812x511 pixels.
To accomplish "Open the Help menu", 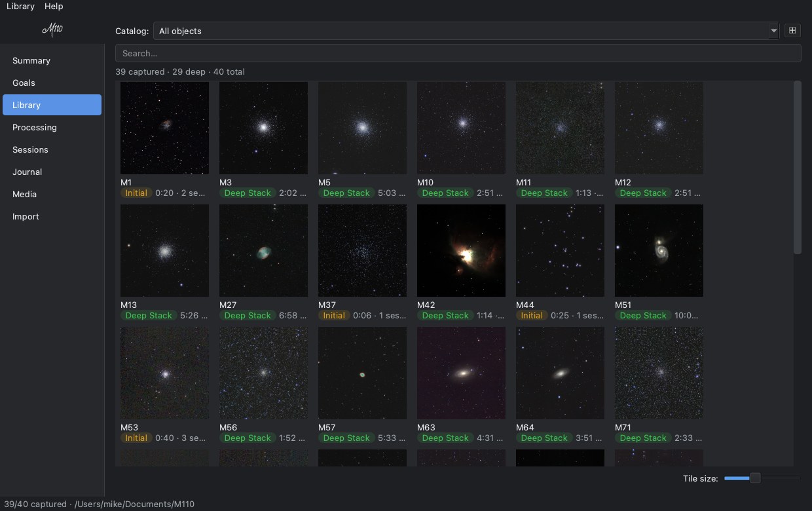I will 54,6.
